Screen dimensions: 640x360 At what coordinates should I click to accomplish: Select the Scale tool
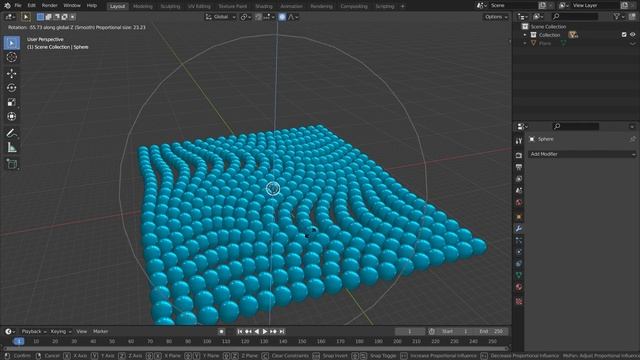pyautogui.click(x=12, y=102)
